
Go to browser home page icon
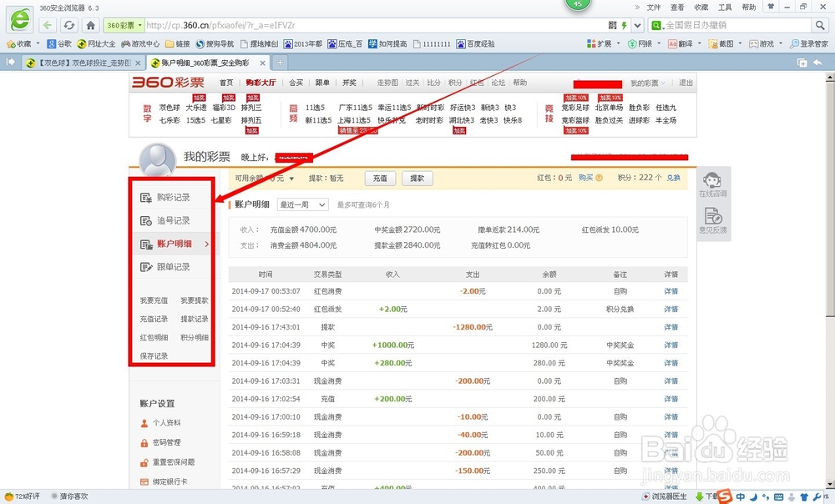click(90, 25)
